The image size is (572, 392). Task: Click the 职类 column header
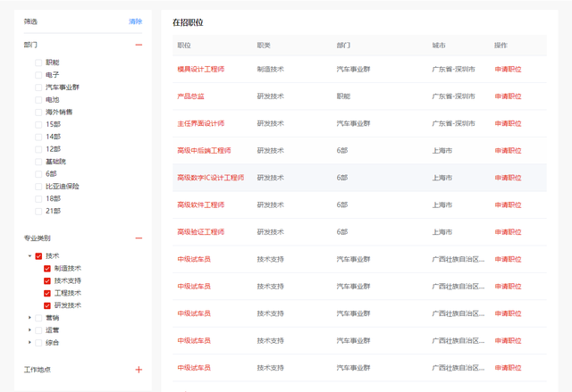(x=264, y=46)
